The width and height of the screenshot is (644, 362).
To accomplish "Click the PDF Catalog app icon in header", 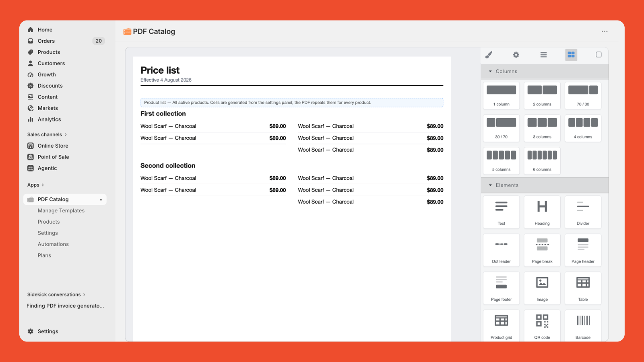I will pos(127,31).
